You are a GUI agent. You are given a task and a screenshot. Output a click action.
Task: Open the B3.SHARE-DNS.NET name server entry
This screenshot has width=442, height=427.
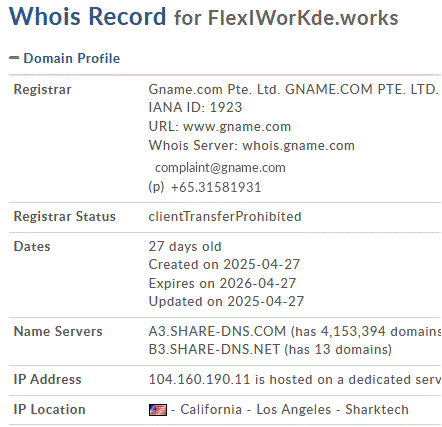tap(214, 349)
